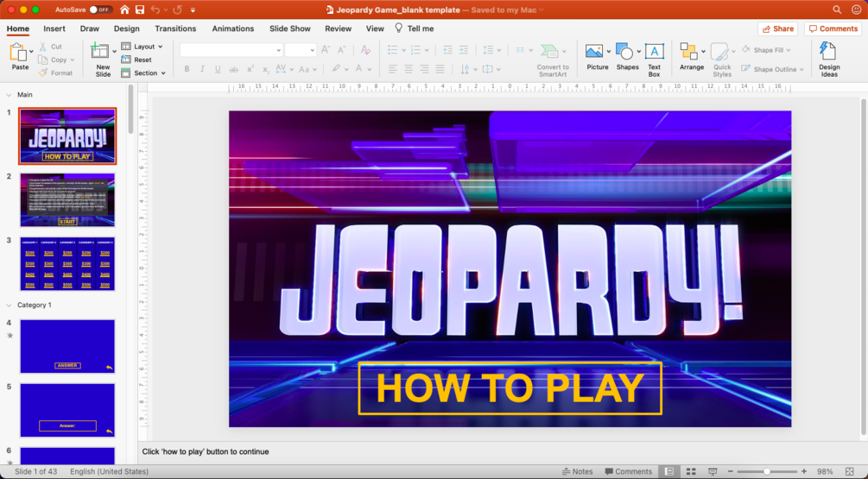Open the Animations tab
Image resolution: width=868 pixels, height=479 pixels.
click(233, 28)
